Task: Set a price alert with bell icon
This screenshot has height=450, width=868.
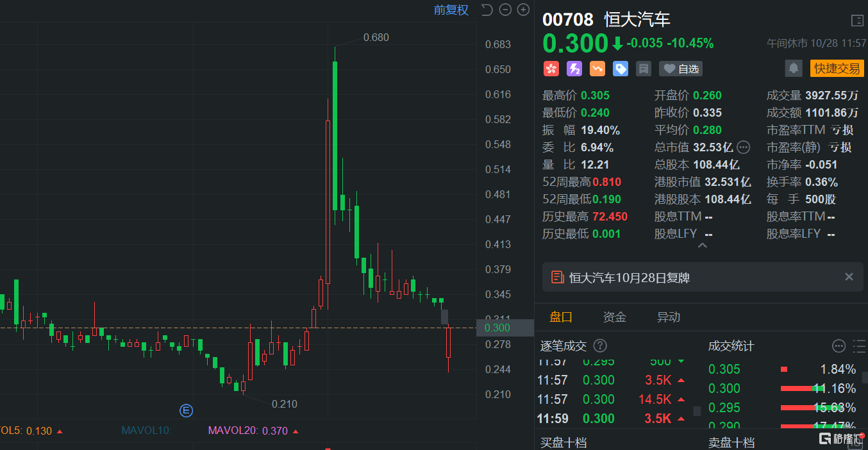Action: [x=794, y=68]
